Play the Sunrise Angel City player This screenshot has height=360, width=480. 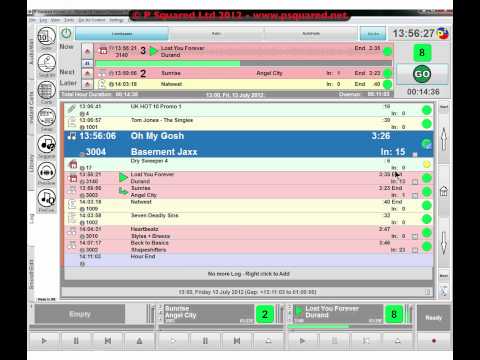pos(173,341)
